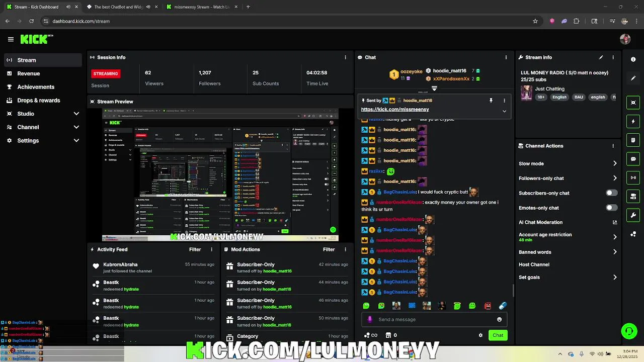The image size is (644, 362).
Task: Expand the pinned message chevron
Action: (504, 111)
